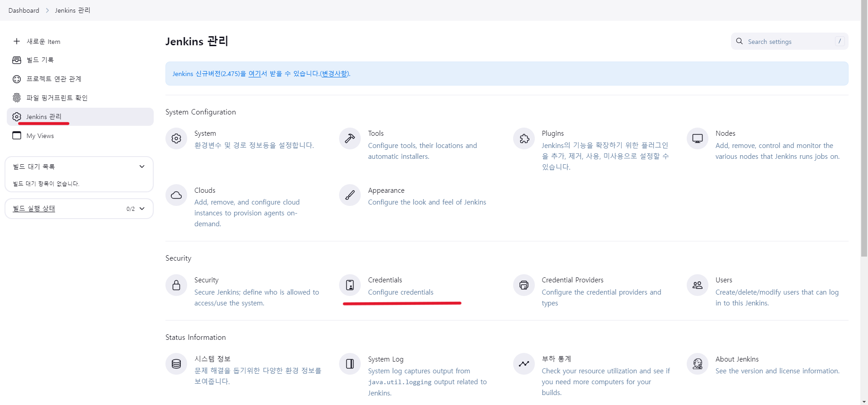Click Jenkins 관리 breadcrumb

[73, 10]
